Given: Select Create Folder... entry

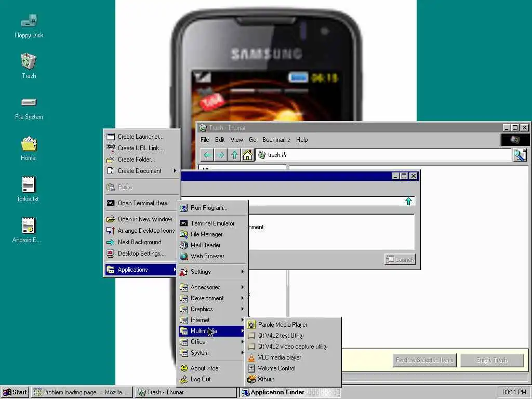Looking at the screenshot, I should tap(142, 159).
